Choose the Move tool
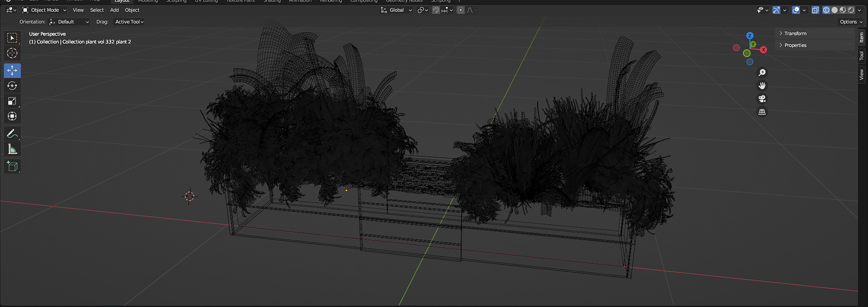 click(x=12, y=71)
